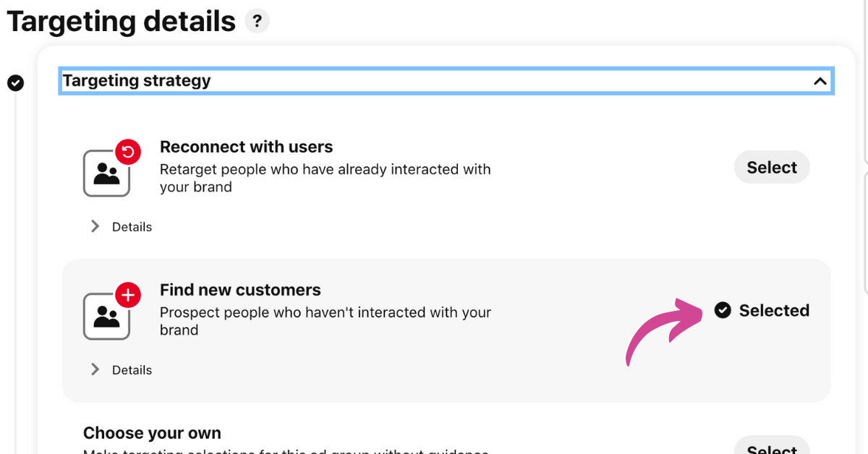Select the Choose your own strategy
Image resolution: width=868 pixels, height=454 pixels.
click(x=772, y=445)
